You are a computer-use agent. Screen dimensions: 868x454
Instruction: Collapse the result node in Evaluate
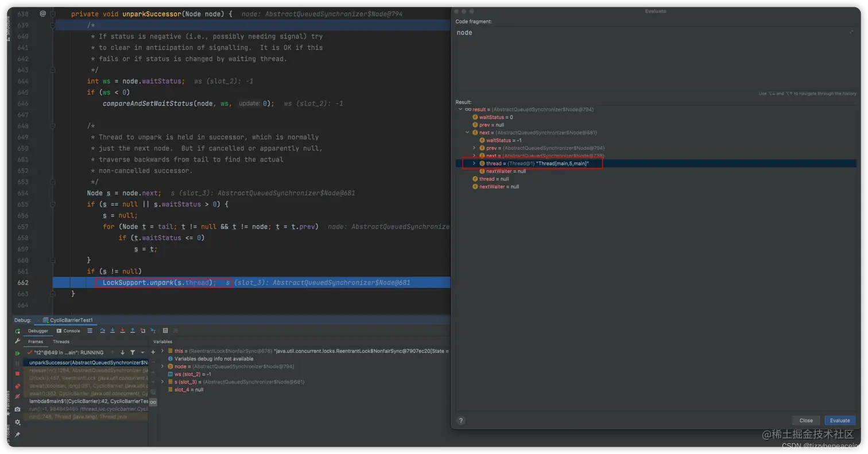(460, 109)
